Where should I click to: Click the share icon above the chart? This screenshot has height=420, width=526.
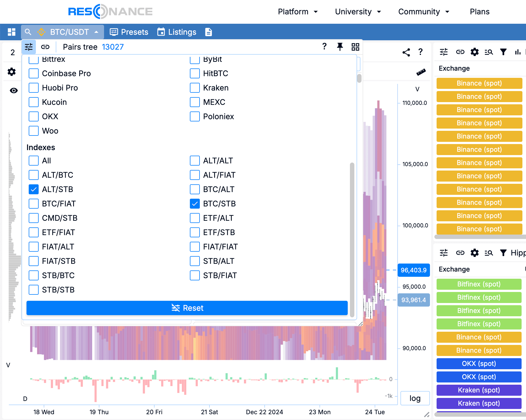tap(406, 52)
